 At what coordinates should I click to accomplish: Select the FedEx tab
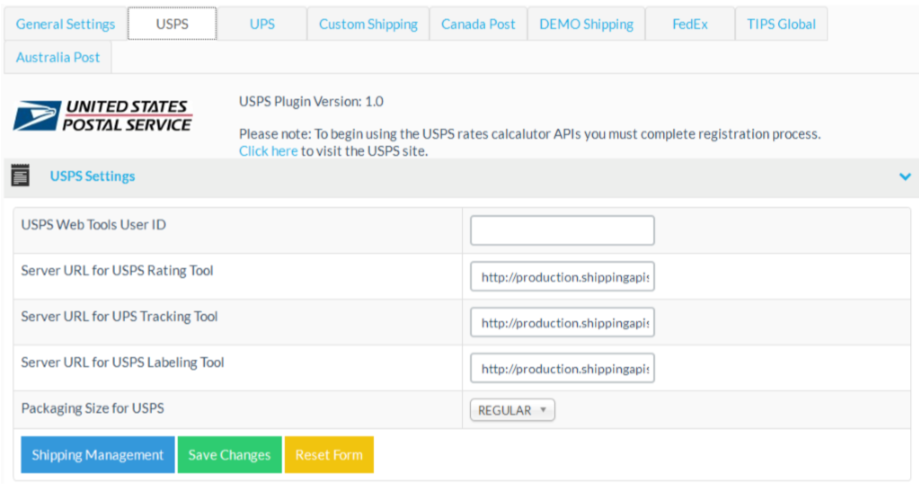(690, 24)
